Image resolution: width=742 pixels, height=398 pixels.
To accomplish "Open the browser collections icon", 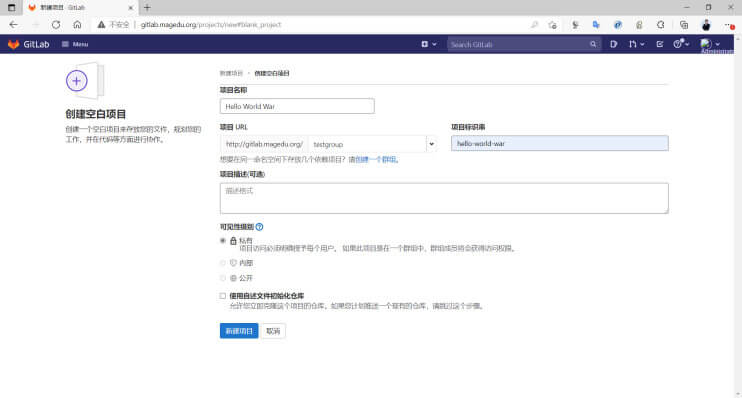I will click(x=684, y=25).
